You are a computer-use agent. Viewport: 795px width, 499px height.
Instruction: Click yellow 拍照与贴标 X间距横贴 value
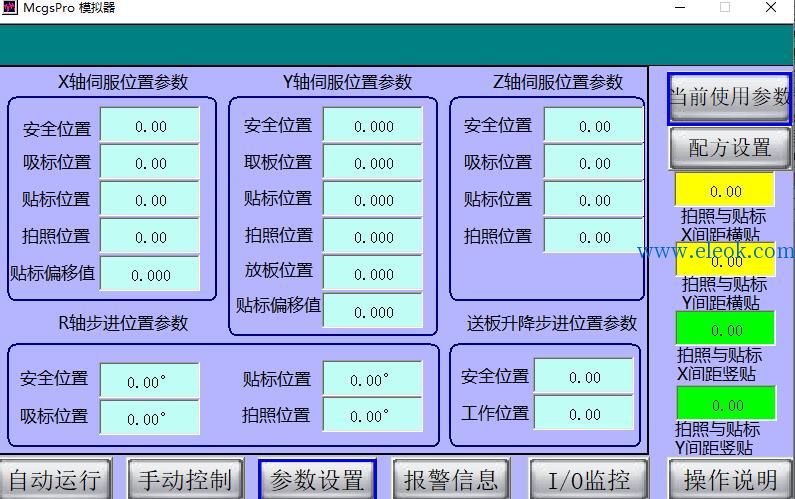(725, 190)
